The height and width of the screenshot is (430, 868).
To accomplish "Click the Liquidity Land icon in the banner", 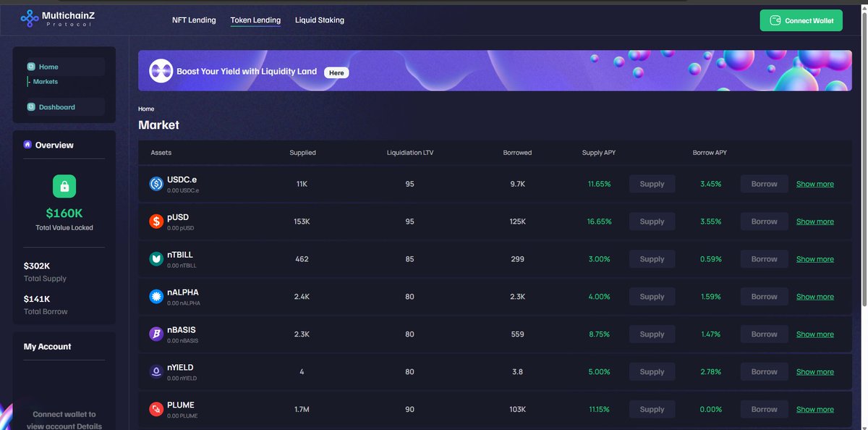I will tap(160, 70).
